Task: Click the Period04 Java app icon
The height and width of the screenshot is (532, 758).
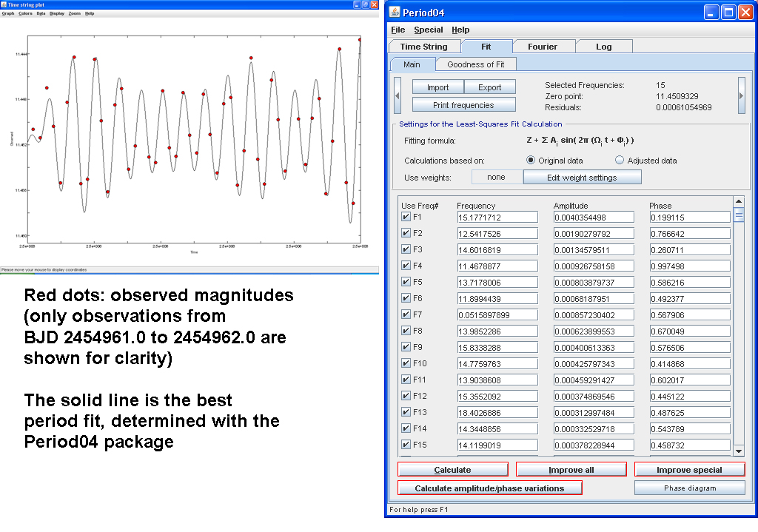Action: click(x=395, y=12)
